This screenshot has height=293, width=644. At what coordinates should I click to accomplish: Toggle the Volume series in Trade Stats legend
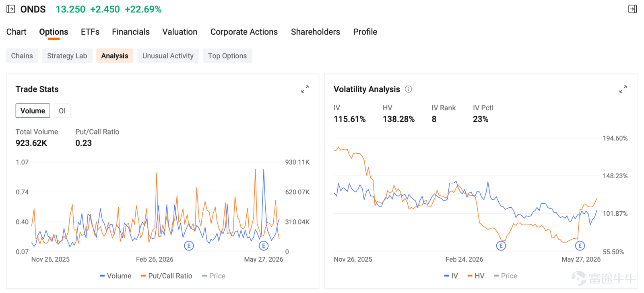(116, 276)
